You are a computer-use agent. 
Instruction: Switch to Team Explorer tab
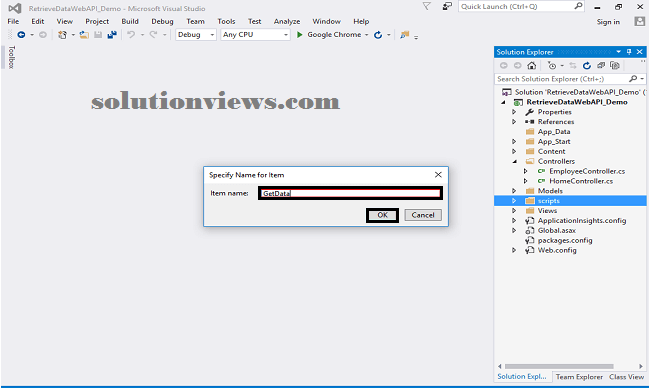pyautogui.click(x=579, y=377)
